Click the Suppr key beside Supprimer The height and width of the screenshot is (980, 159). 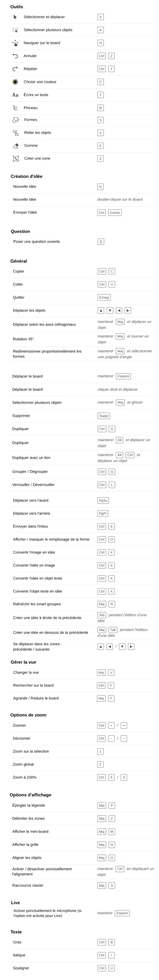104,416
